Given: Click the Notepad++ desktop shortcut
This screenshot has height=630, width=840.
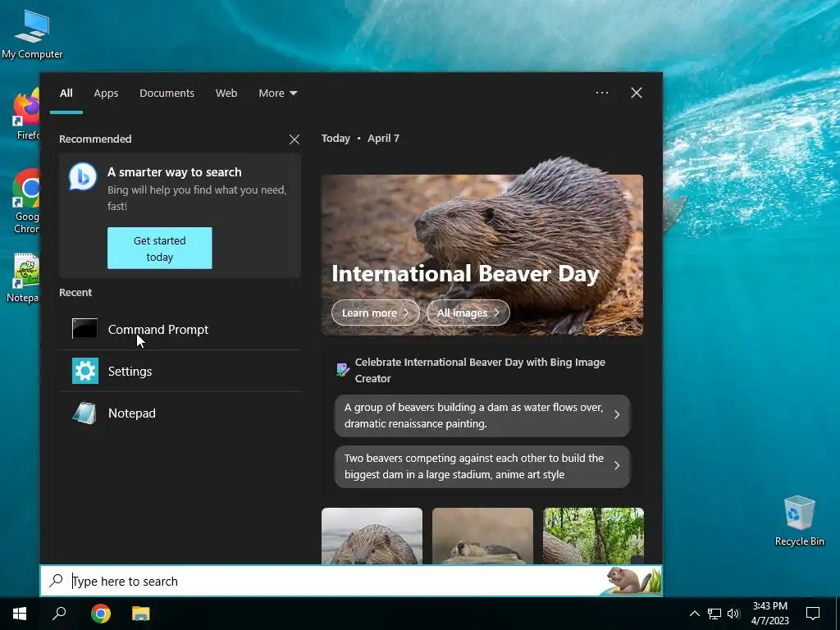Looking at the screenshot, I should [24, 277].
